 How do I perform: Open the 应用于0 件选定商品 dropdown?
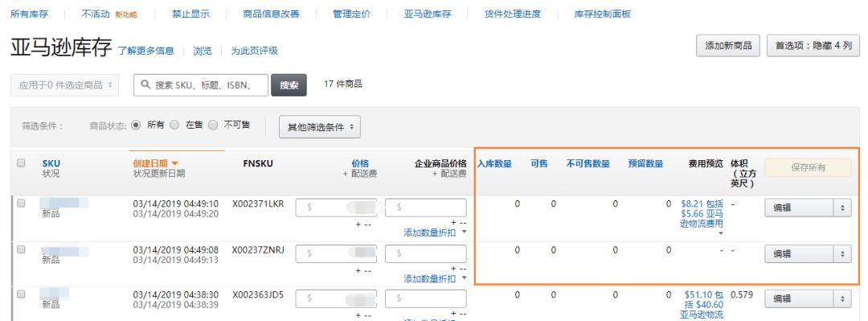click(x=65, y=84)
